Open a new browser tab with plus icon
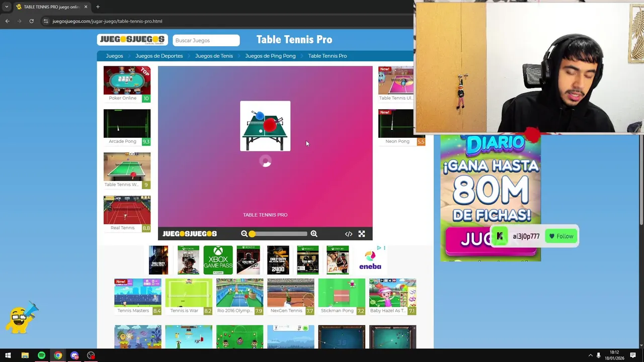The height and width of the screenshot is (362, 644). pyautogui.click(x=98, y=7)
